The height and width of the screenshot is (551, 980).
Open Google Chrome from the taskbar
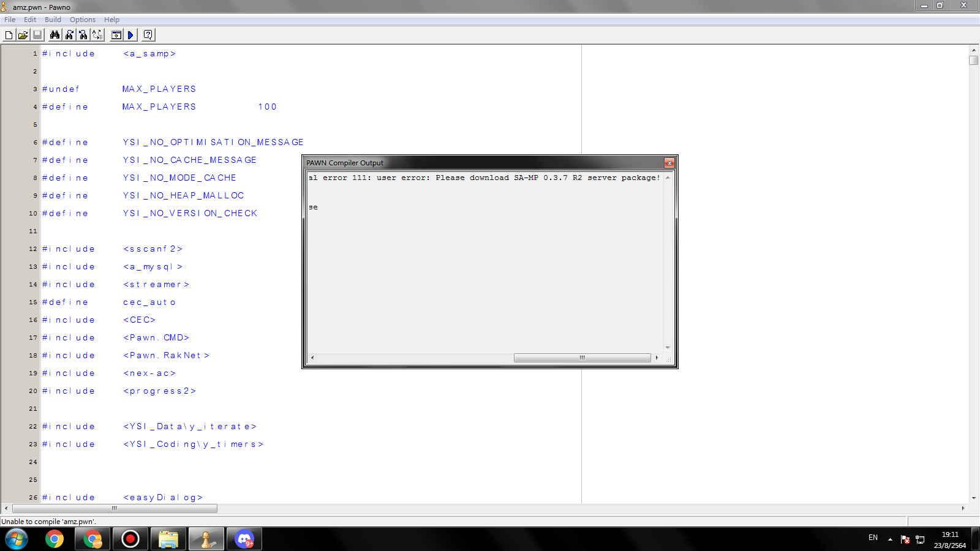tap(55, 539)
